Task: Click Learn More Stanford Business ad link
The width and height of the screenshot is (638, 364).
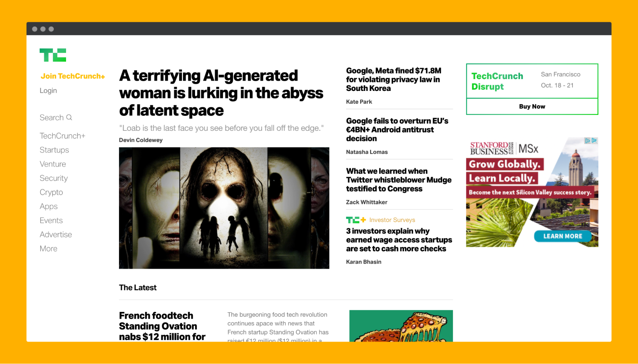Action: tap(563, 236)
